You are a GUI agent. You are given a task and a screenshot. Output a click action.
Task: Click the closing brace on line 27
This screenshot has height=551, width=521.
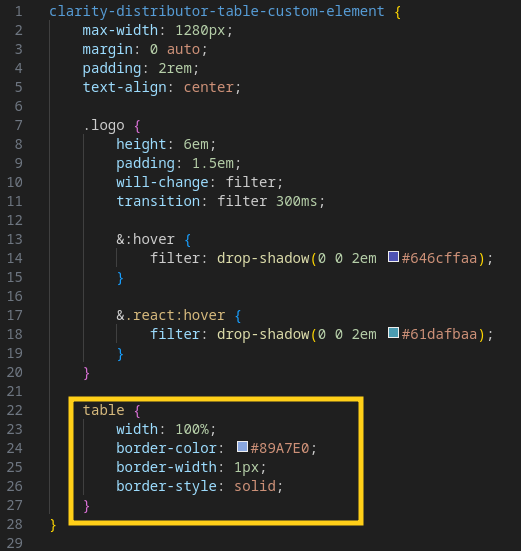click(x=86, y=506)
